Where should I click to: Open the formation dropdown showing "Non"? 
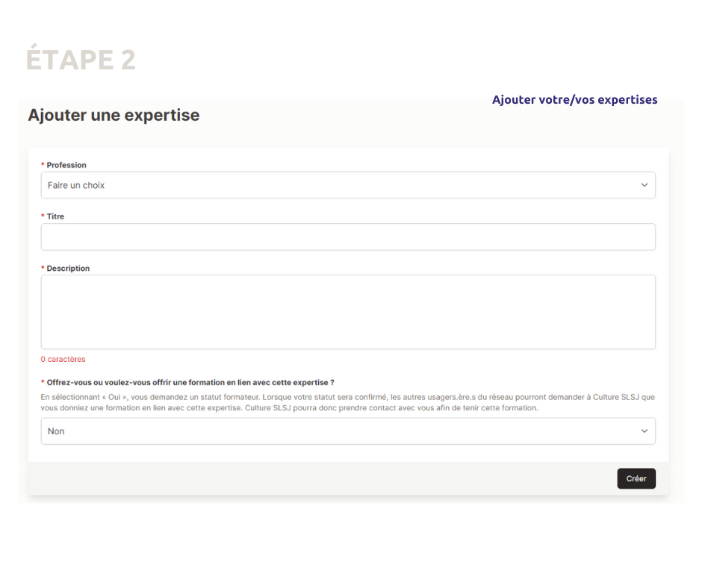coord(347,431)
